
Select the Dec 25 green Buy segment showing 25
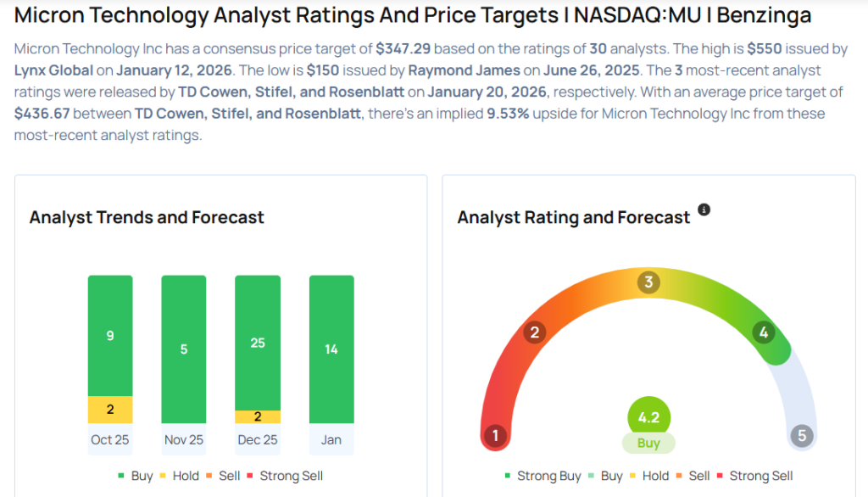(x=258, y=343)
